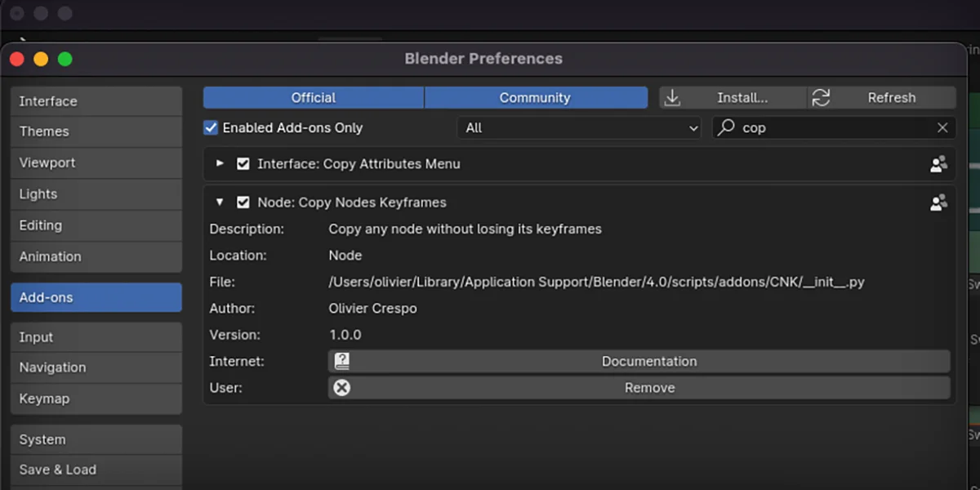Viewport: 980px width, 490px height.
Task: Expand the Copy Attributes Menu entry
Action: [x=220, y=163]
